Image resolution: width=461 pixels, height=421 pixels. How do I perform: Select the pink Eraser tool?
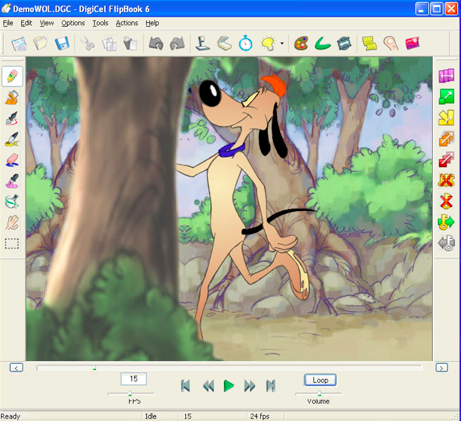point(12,160)
